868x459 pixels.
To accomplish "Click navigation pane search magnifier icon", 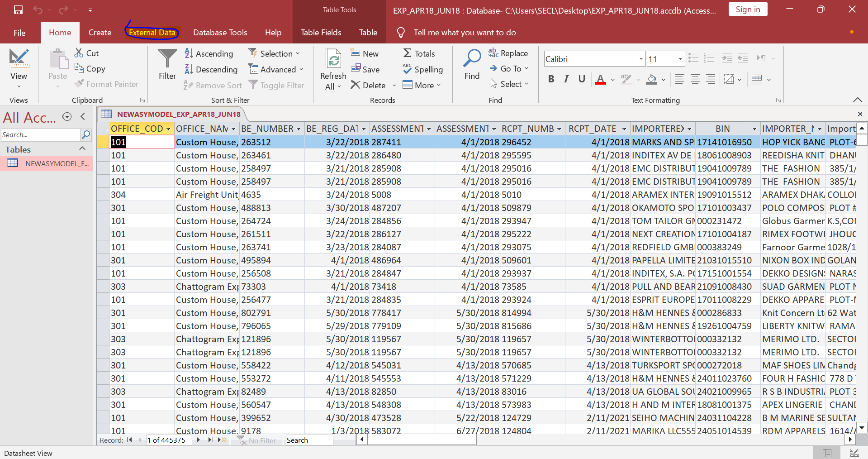I will (x=86, y=134).
